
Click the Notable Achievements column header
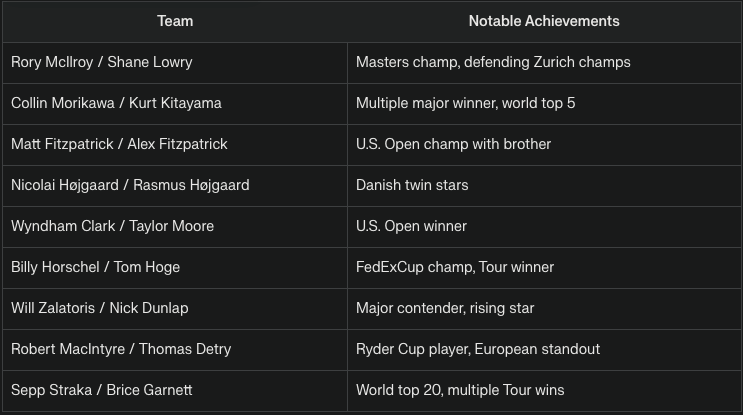pos(544,21)
